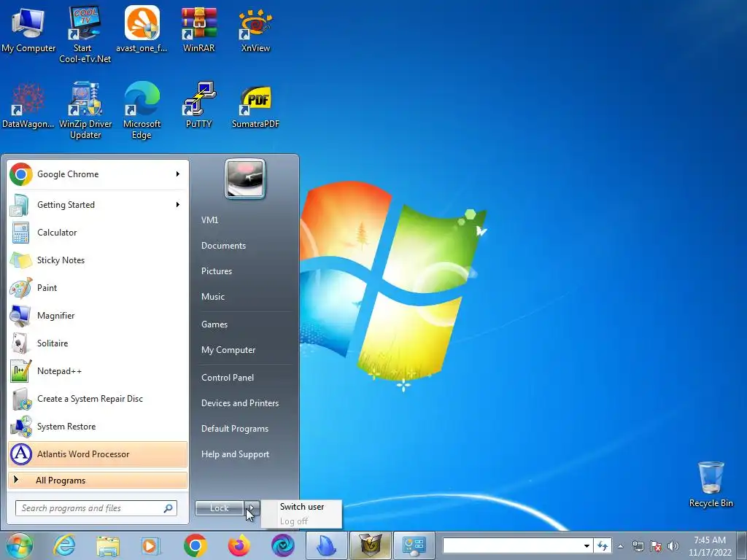Open Windows Explorer from the taskbar

point(108,545)
